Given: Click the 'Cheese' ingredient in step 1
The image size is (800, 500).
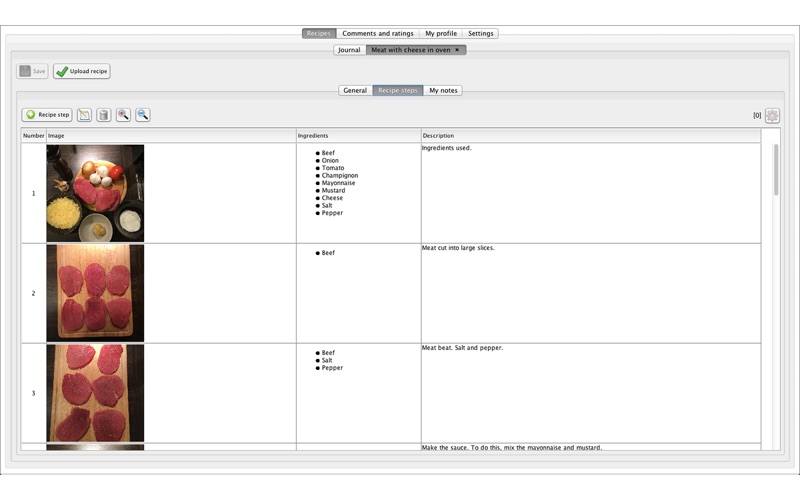Looking at the screenshot, I should pyautogui.click(x=332, y=198).
